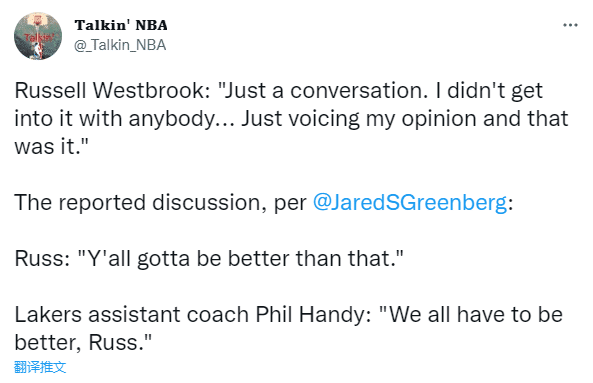Click the text "was it." ending first paragraph
Viewport: 593px width, 383px height.
51,146
